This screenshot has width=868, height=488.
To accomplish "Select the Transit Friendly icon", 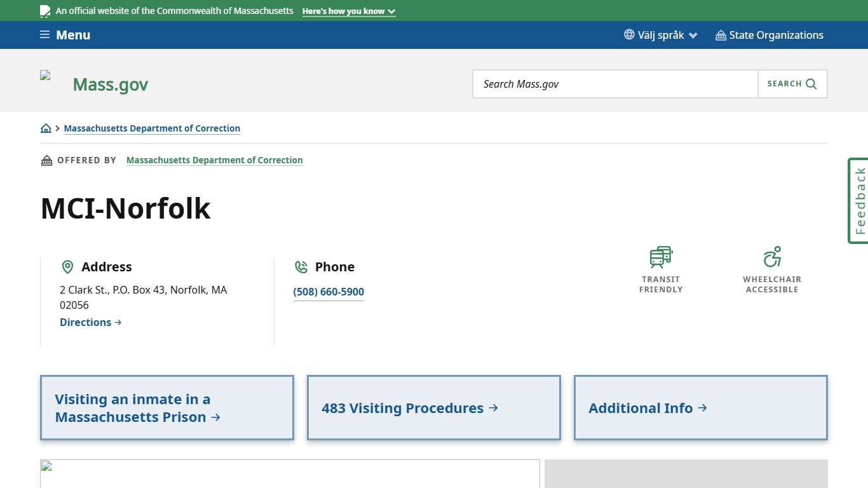I will point(660,256).
